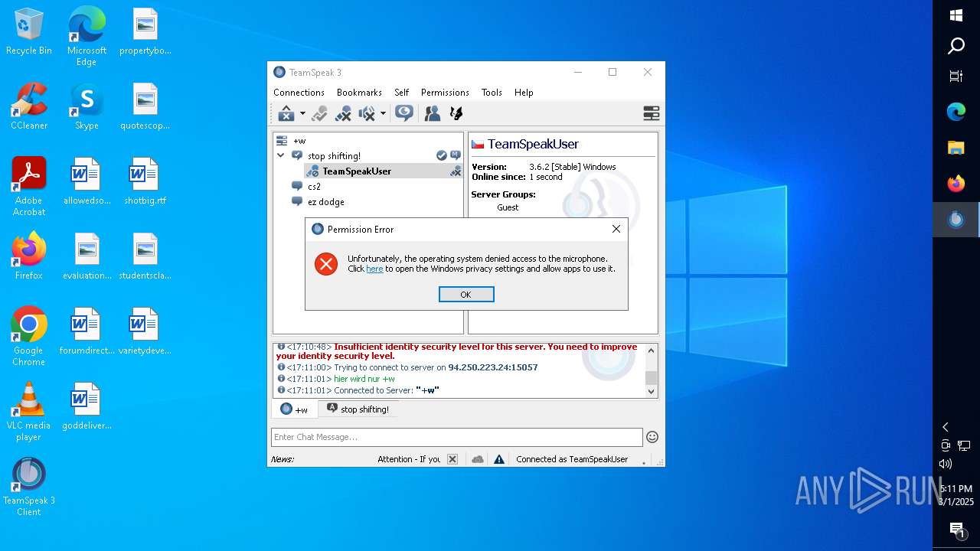Click the server layout icon at toolbar right
This screenshot has height=551, width=980.
pos(652,114)
